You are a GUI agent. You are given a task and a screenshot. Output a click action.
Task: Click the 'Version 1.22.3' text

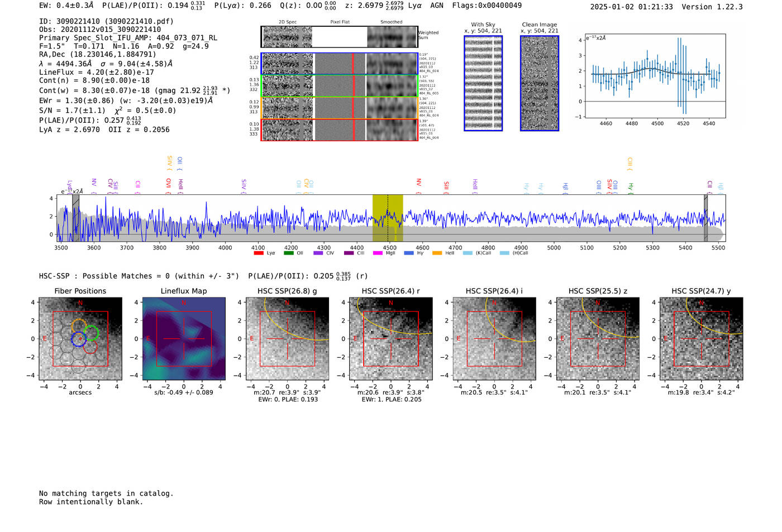pos(712,7)
